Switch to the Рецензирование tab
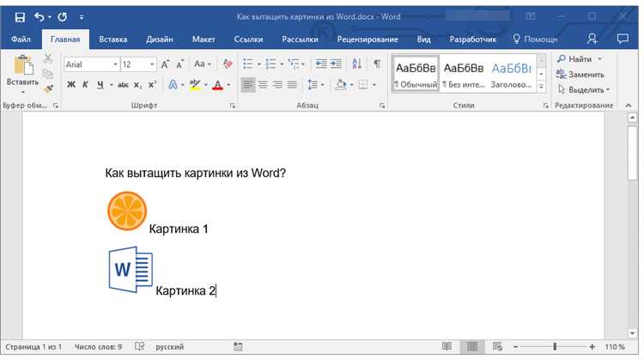The width and height of the screenshot is (644, 360). coord(368,40)
